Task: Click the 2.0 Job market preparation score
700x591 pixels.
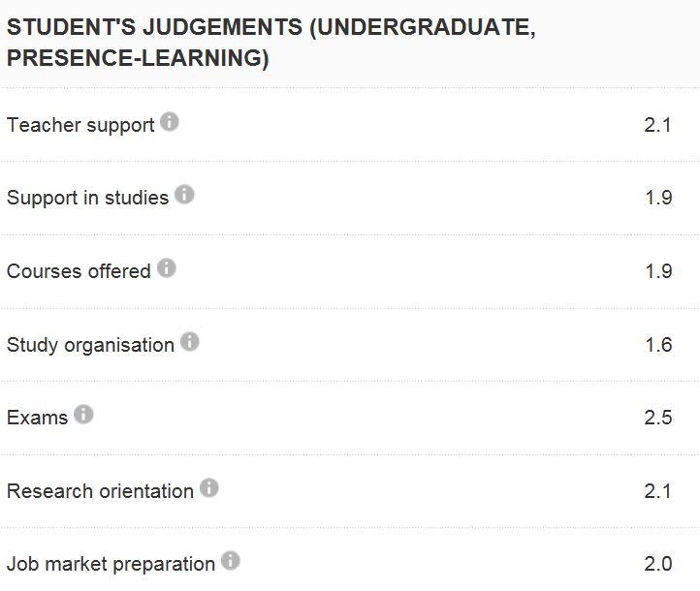Action: pos(658,564)
